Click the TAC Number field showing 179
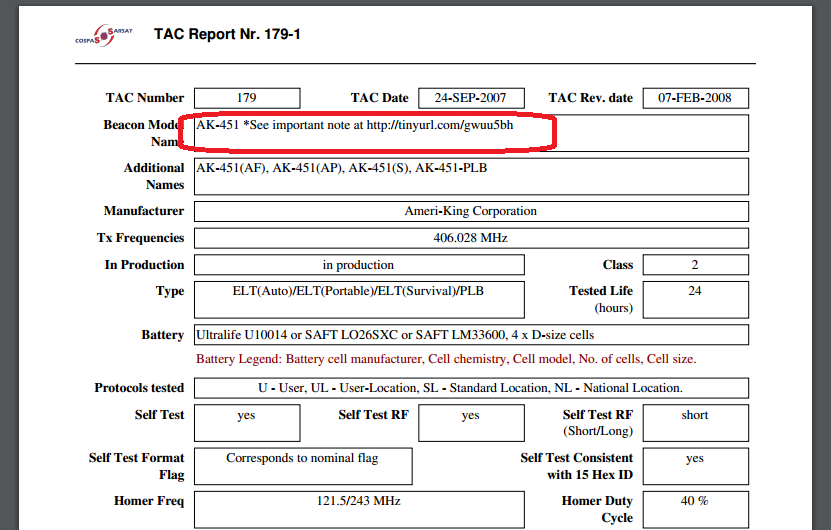The image size is (831, 530). [247, 98]
